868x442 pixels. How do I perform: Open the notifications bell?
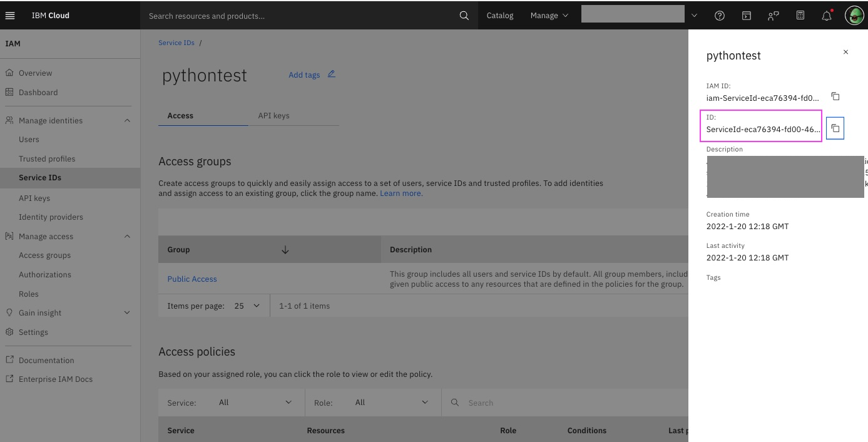[x=827, y=16]
